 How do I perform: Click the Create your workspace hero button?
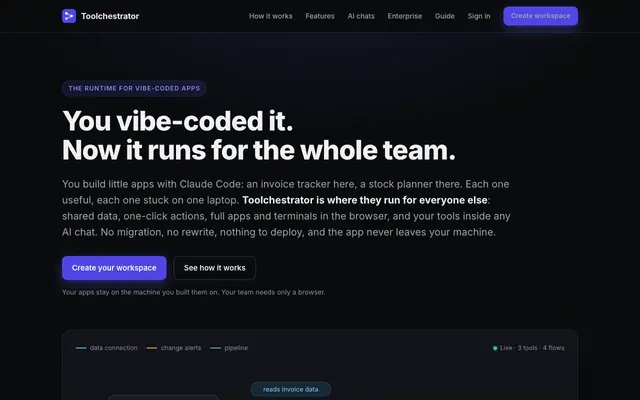[x=114, y=268]
